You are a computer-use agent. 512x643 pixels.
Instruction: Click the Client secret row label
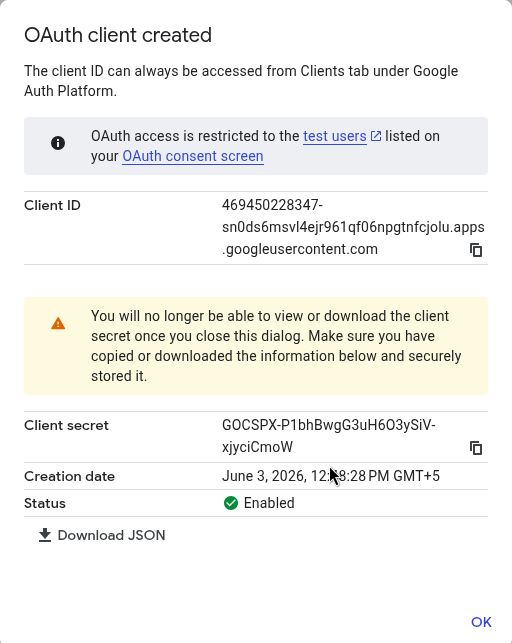(66, 425)
